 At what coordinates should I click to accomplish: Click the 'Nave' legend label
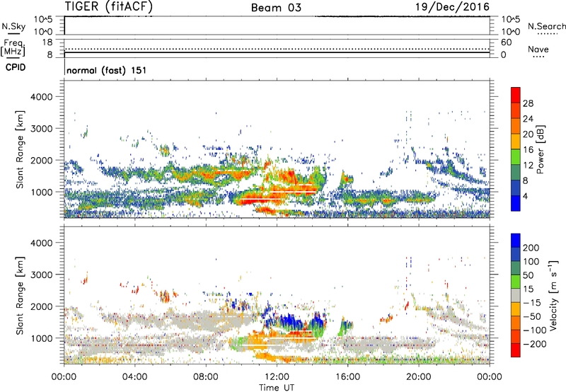(x=538, y=49)
